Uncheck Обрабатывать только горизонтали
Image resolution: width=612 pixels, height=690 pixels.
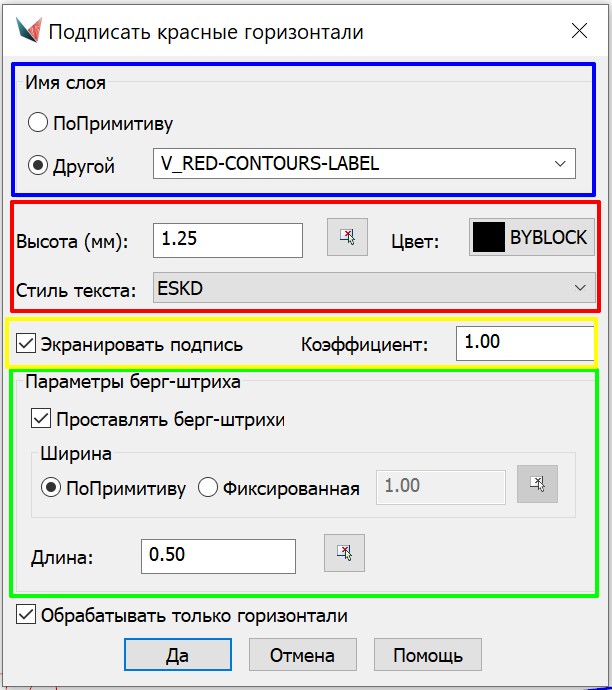point(26,615)
